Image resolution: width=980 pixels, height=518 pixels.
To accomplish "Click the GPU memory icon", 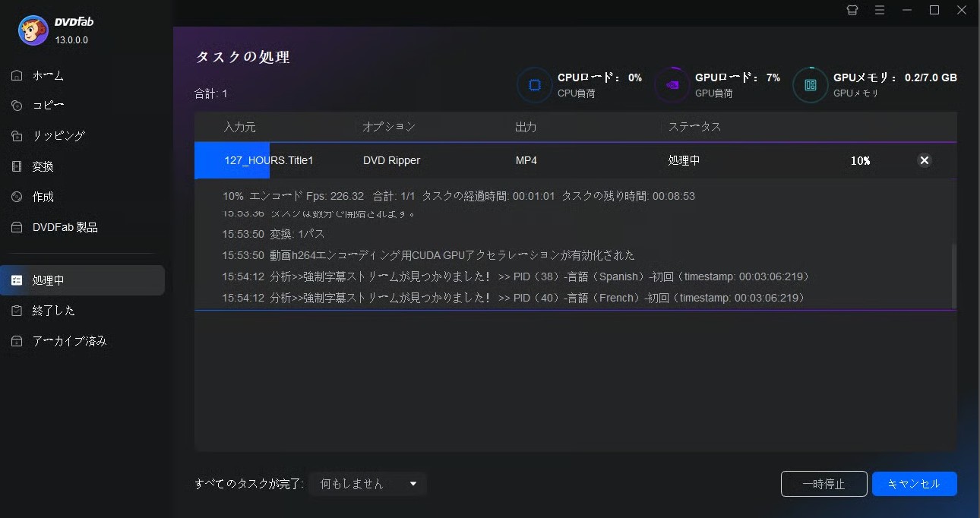I will point(810,85).
